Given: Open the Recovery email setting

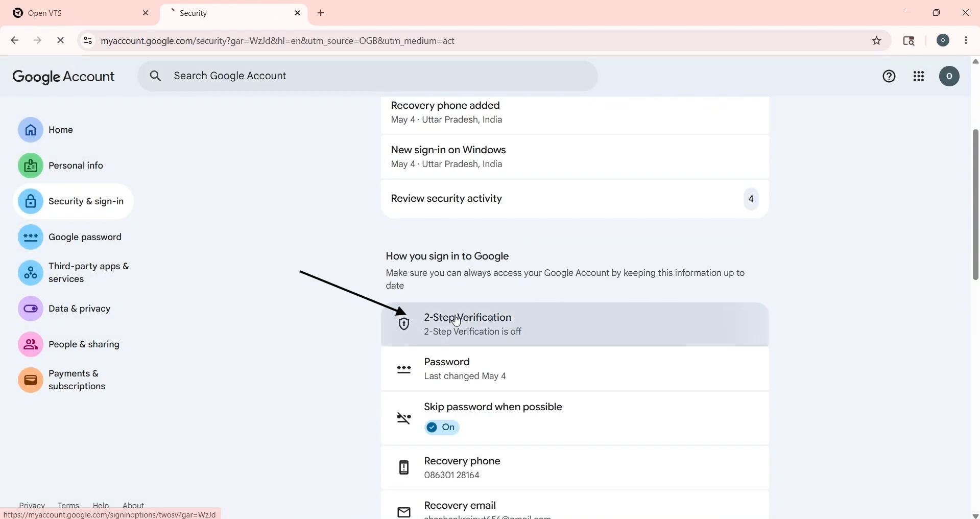Looking at the screenshot, I should tap(575, 505).
